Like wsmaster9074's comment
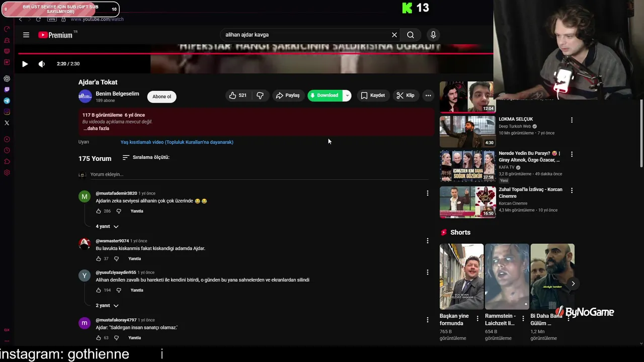Viewport: 644px width, 362px height. (99, 259)
